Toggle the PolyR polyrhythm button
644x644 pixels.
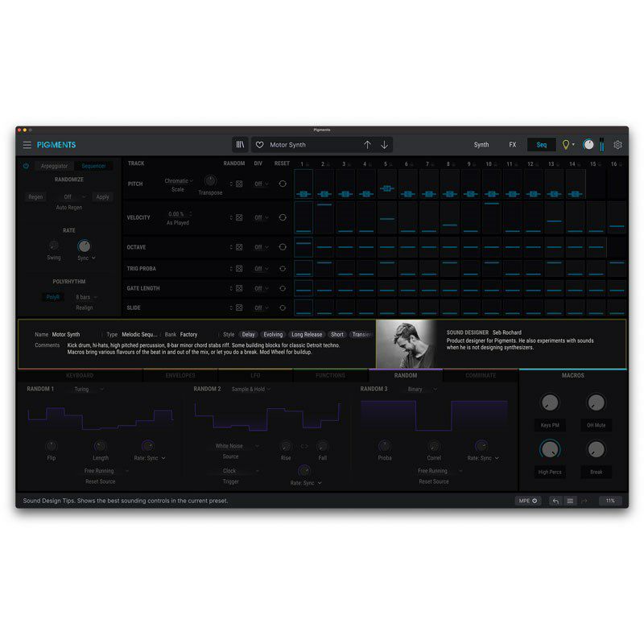pos(52,297)
